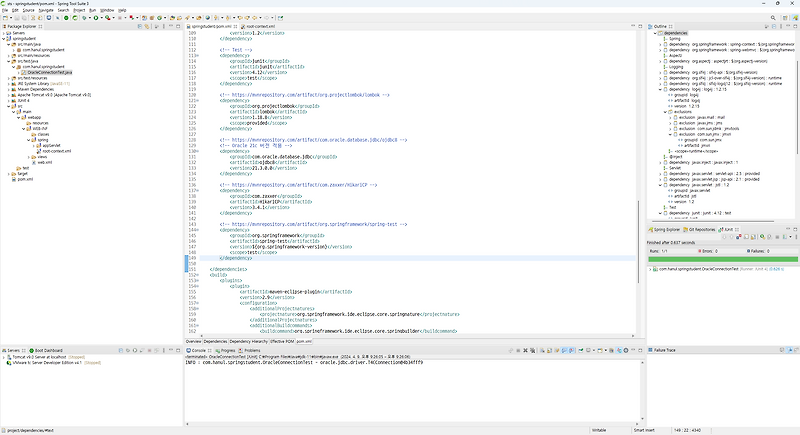Open the Project menu
The image size is (800, 435).
79,10
